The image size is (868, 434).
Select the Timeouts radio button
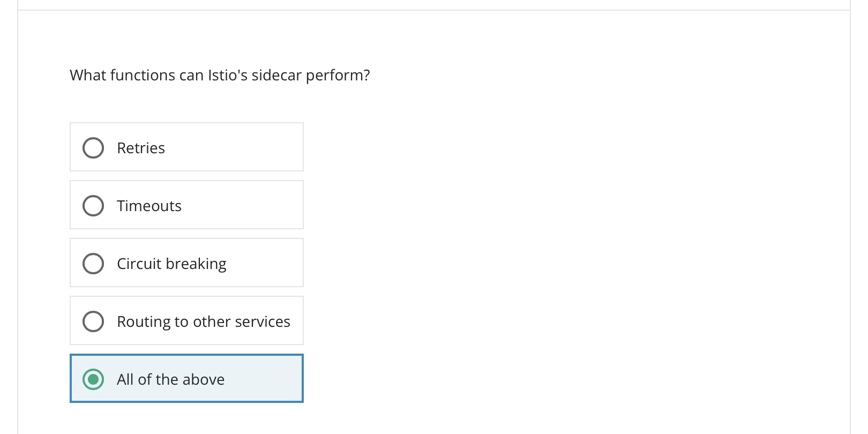coord(93,206)
